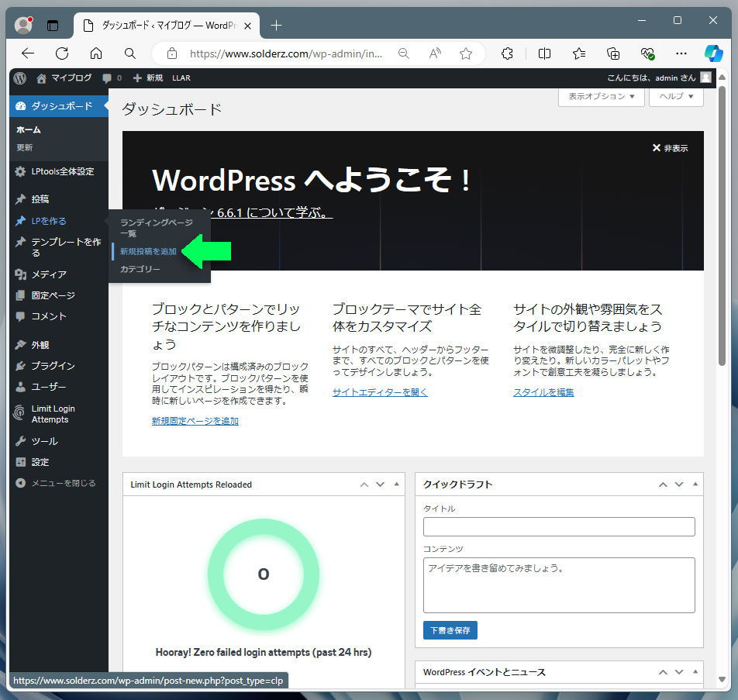Screen dimensions: 738x700
Task: Click the サイトエディターを開く link
Action: (x=380, y=392)
